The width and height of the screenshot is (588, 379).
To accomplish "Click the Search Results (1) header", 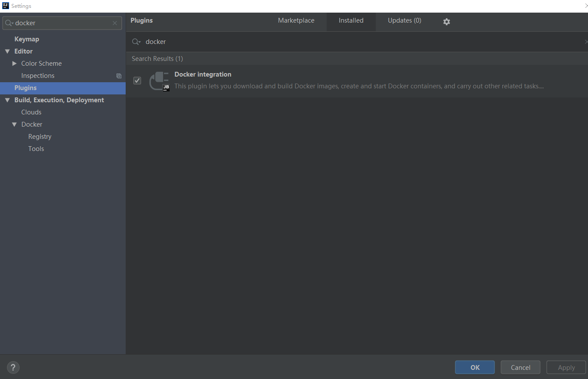I will pyautogui.click(x=157, y=59).
